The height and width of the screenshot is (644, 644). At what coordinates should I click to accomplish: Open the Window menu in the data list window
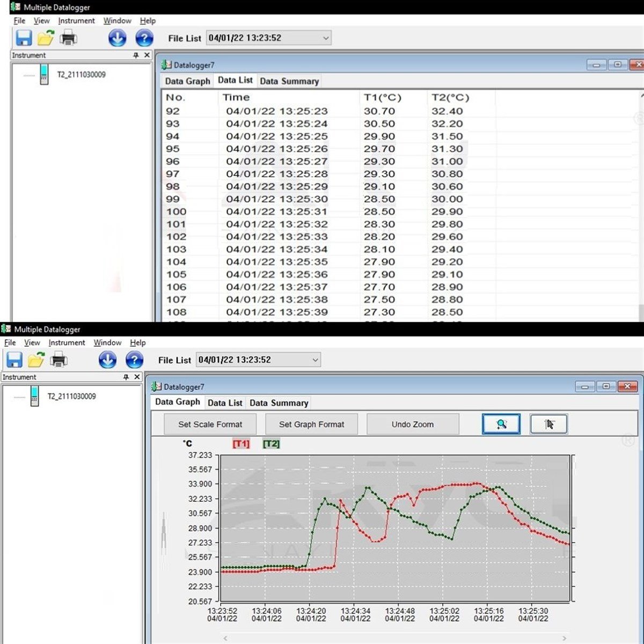[x=117, y=20]
